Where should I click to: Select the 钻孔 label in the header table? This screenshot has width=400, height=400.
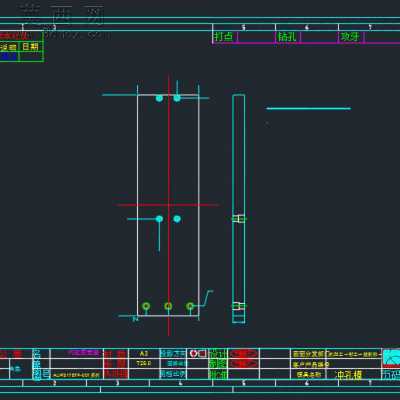coord(287,37)
